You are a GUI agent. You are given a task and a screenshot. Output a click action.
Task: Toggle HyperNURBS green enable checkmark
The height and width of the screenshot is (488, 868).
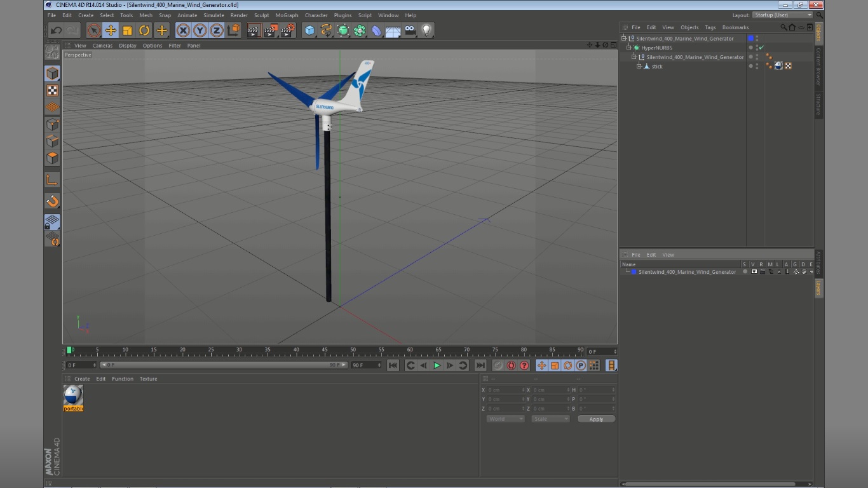[x=761, y=48]
